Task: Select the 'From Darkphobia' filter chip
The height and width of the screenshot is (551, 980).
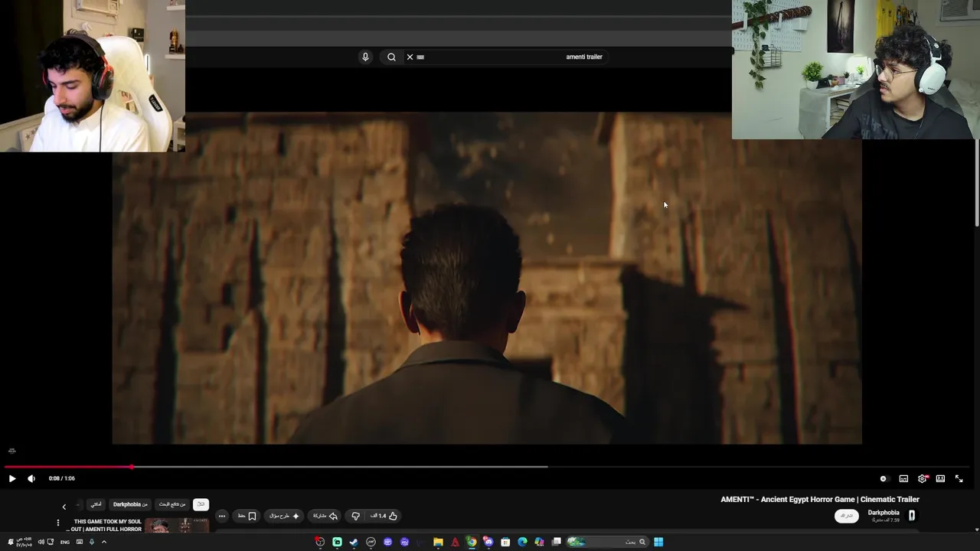Action: click(130, 504)
